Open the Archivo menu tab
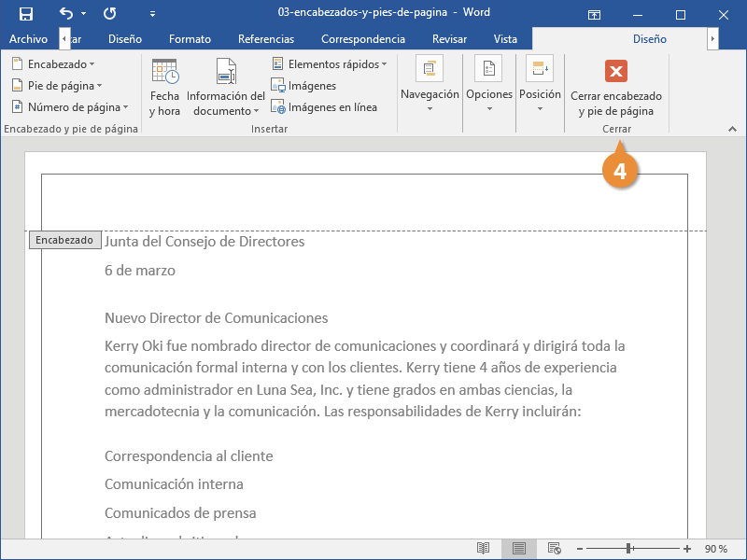This screenshot has height=560, width=747. (28, 39)
